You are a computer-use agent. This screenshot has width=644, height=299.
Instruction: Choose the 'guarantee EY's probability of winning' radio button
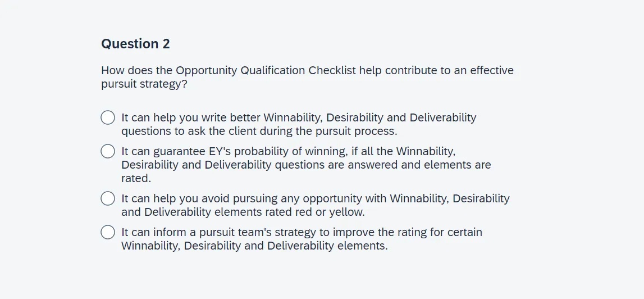coord(108,151)
